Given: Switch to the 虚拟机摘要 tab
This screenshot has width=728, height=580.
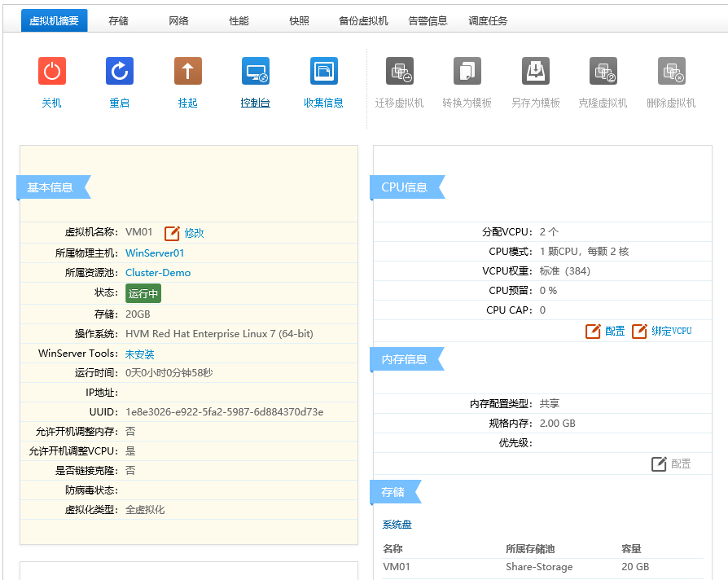Looking at the screenshot, I should pos(55,21).
